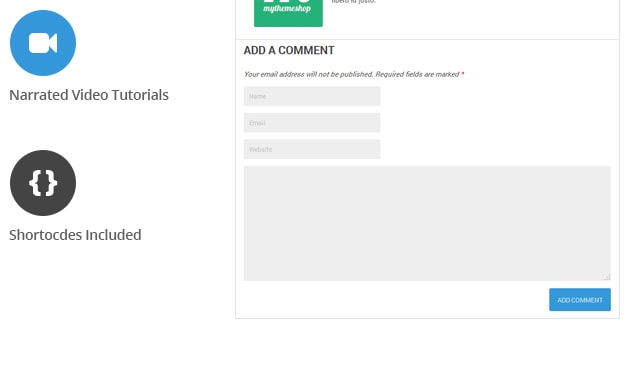Select the Shortcodes Included heading

click(75, 235)
